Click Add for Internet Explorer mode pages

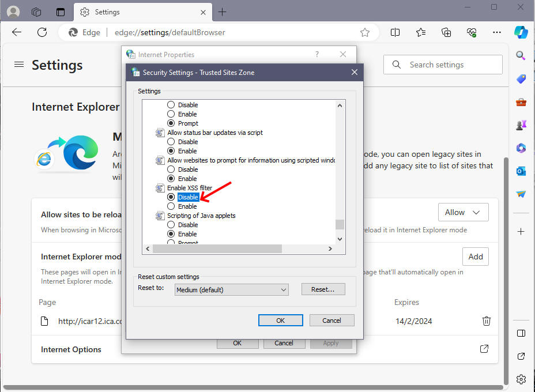click(475, 257)
